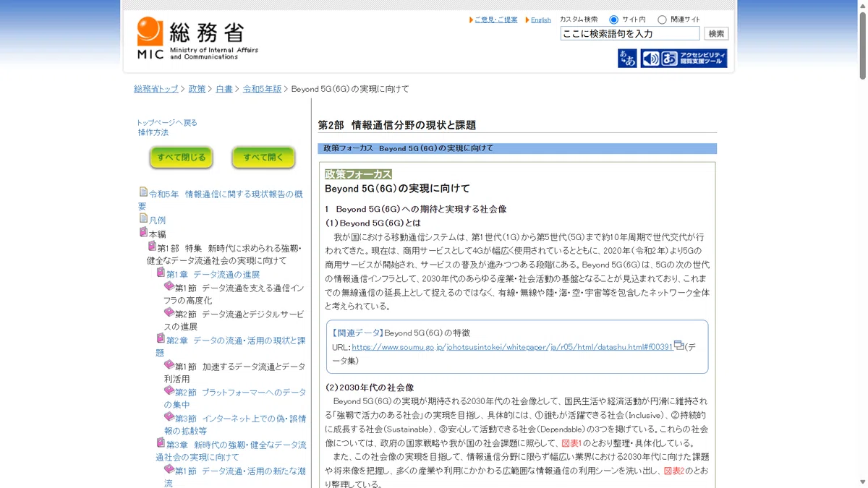This screenshot has width=868, height=488.
Task: Go to 白書 in the breadcrumb
Action: 224,89
